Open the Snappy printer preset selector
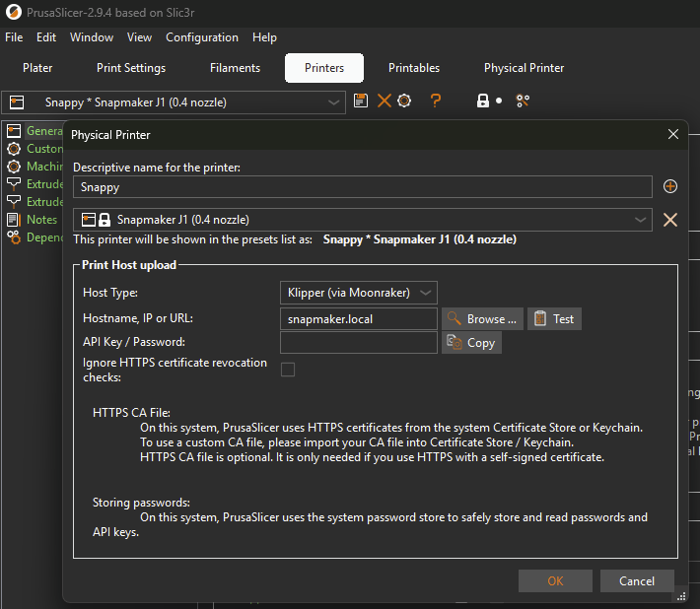 pos(174,102)
